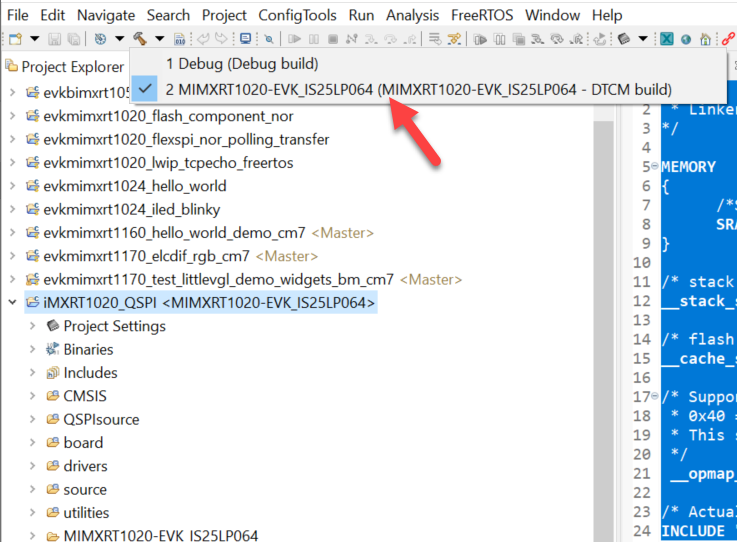Click the build configuration selector icon

pos(100,39)
